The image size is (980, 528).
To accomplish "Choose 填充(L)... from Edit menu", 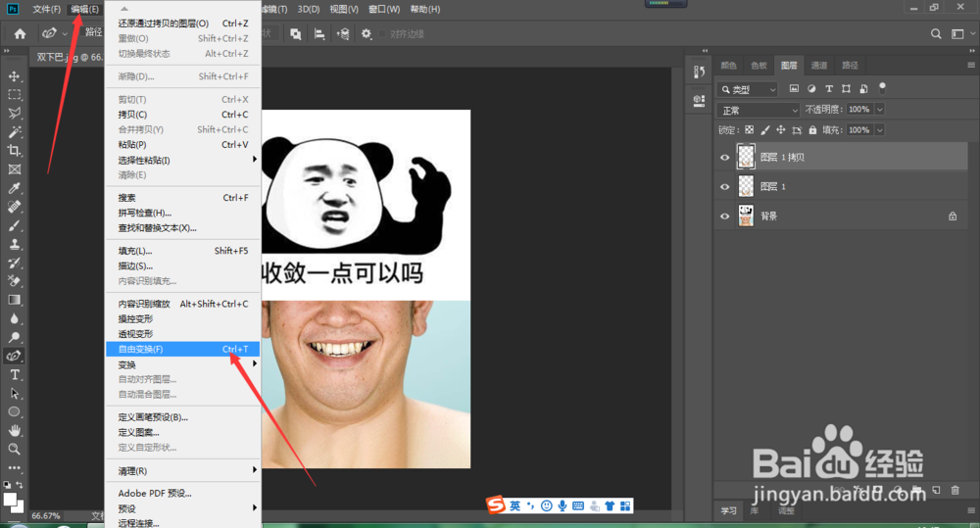I will 182,251.
